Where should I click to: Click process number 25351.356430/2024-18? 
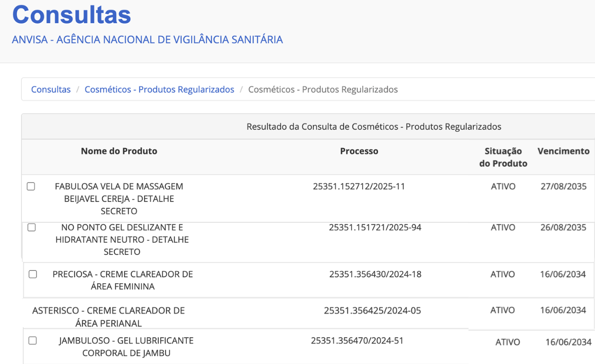(x=375, y=274)
